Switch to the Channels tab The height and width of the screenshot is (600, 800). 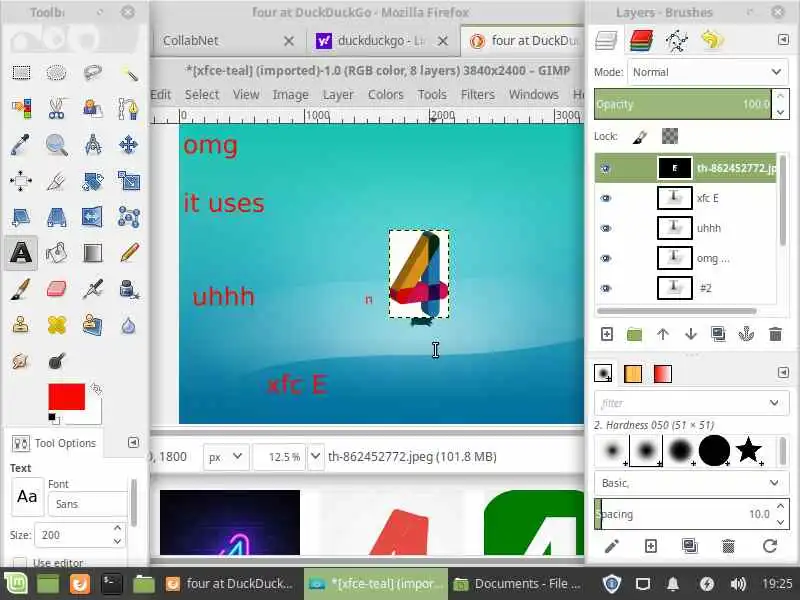(641, 40)
